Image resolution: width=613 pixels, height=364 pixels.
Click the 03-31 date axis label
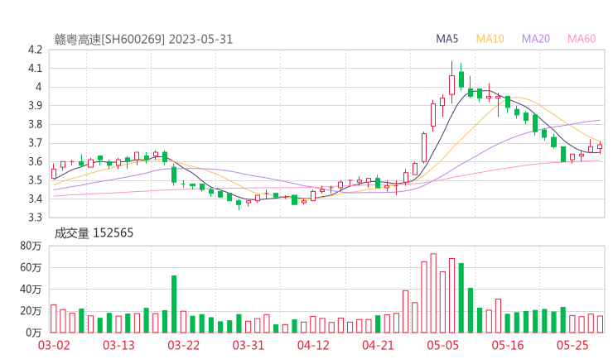249,345
